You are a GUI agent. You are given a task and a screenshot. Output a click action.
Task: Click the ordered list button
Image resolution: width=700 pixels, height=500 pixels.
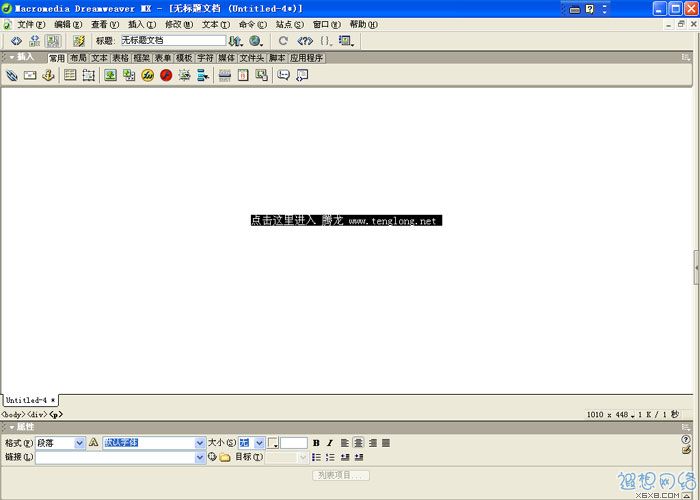pyautogui.click(x=330, y=457)
